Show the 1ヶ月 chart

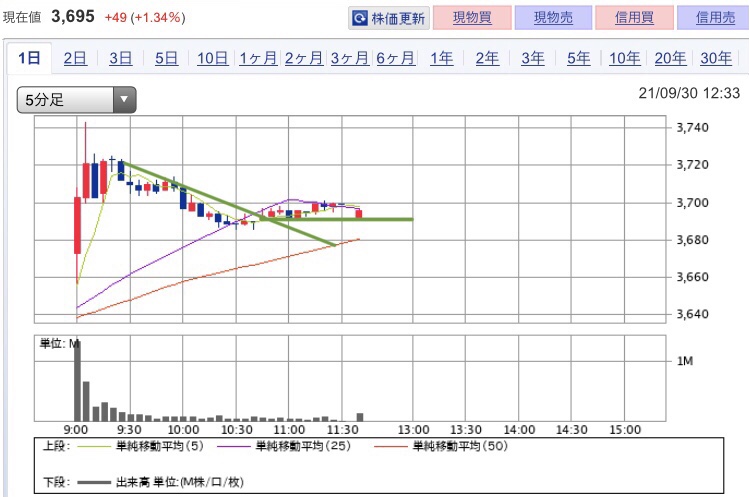point(258,58)
